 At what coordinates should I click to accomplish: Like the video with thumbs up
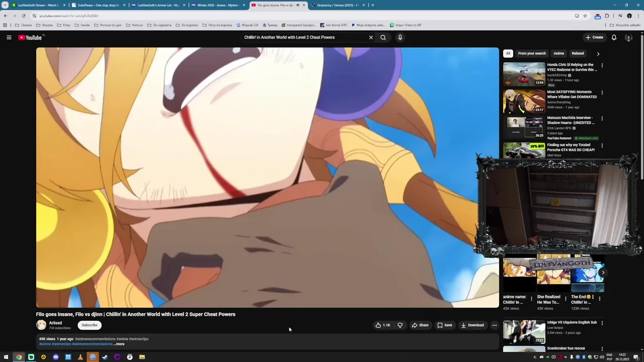pos(383,325)
